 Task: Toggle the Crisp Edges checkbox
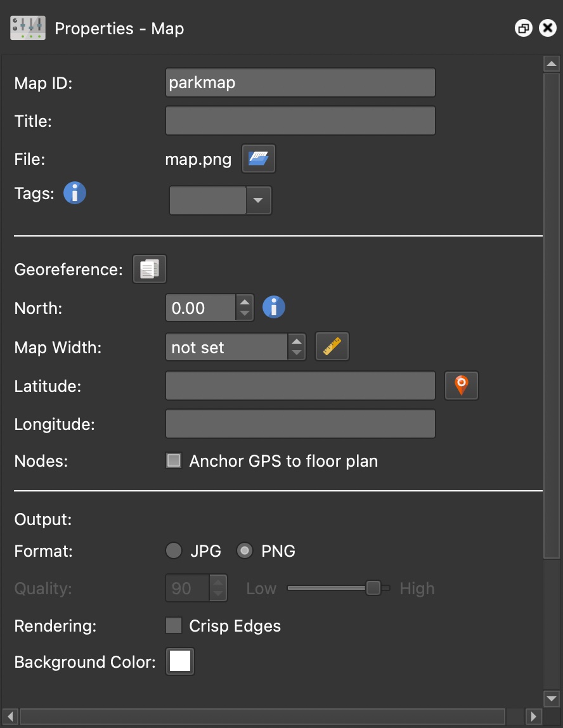174,626
